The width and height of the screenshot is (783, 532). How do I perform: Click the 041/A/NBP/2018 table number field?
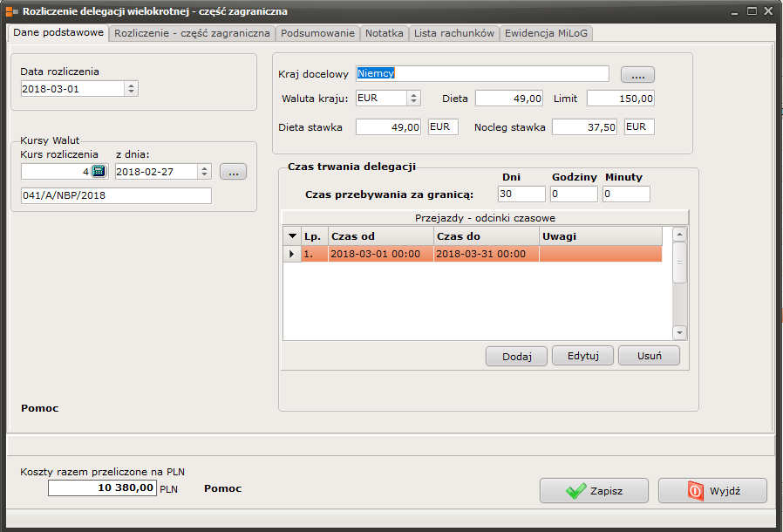116,195
